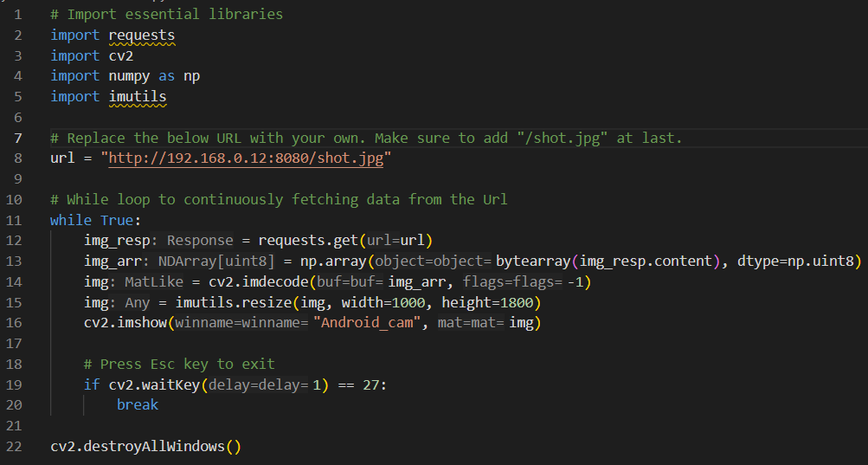Click the string "Android_cam"
Screen dimensions: 868x465
366,323
